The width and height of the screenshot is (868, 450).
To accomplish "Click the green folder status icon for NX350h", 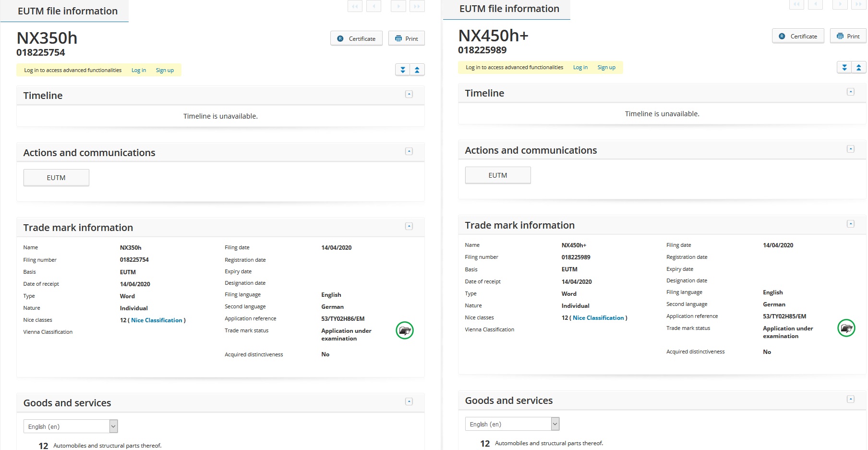I will coord(404,330).
